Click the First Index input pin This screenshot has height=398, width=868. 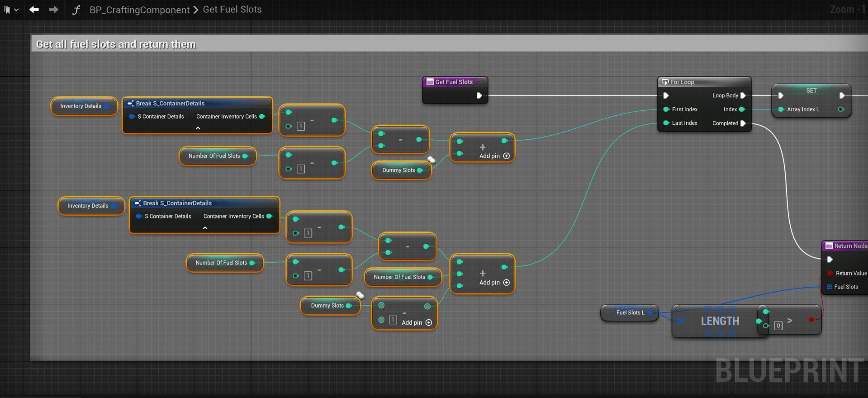[666, 109]
